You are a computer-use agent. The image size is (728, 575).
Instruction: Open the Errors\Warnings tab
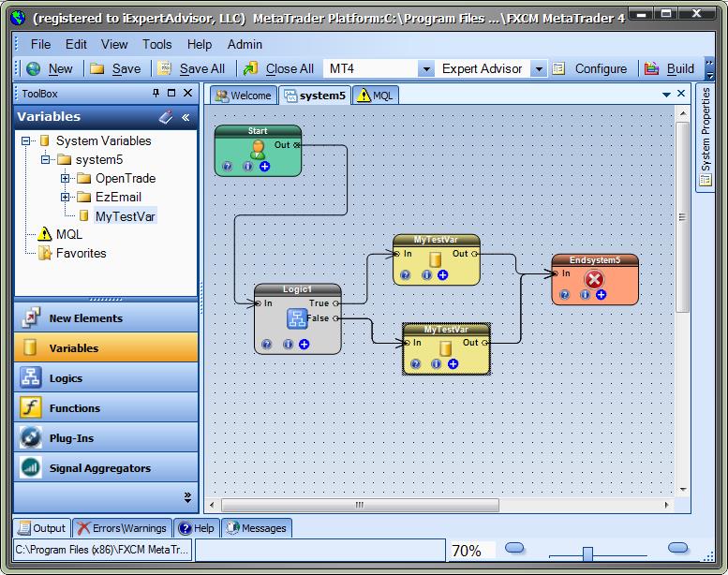(x=122, y=528)
